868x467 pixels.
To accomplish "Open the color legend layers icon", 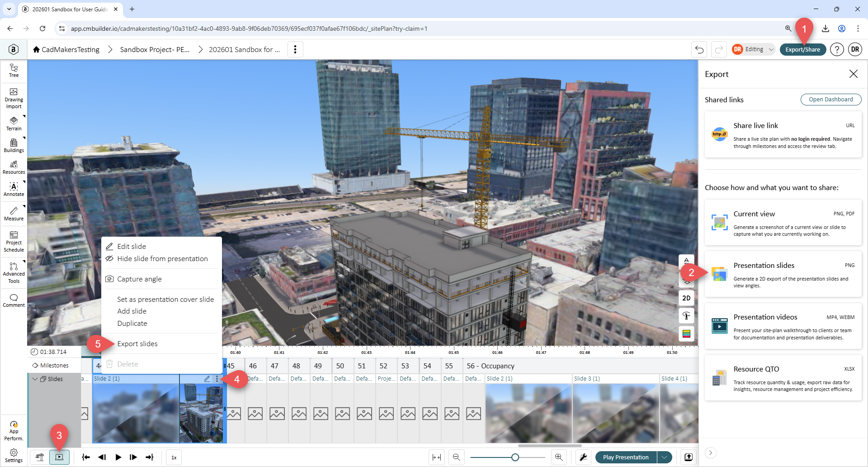I will (x=686, y=334).
